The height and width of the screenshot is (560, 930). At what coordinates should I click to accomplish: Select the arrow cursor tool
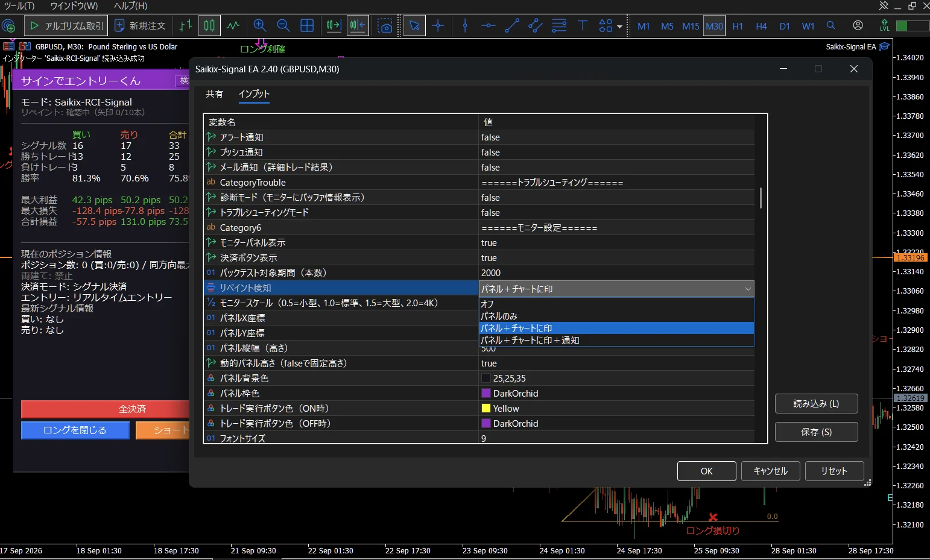tap(414, 26)
